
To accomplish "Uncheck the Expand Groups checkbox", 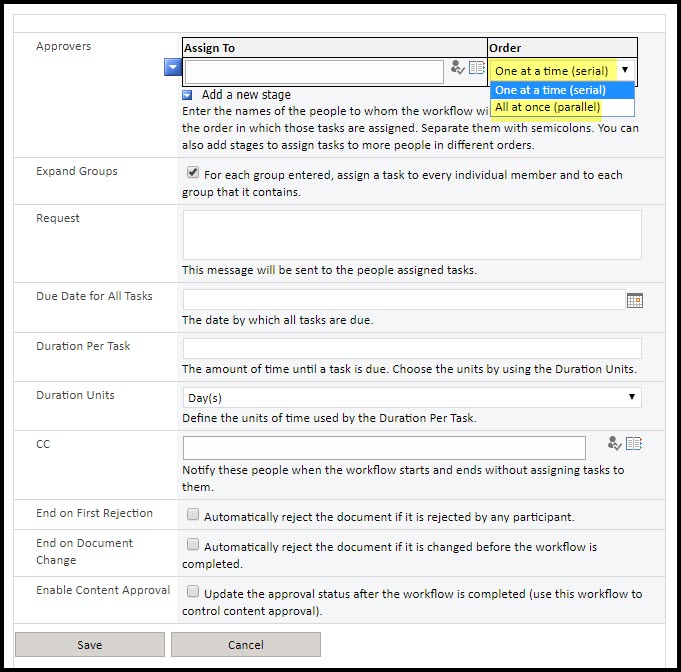I will (193, 173).
